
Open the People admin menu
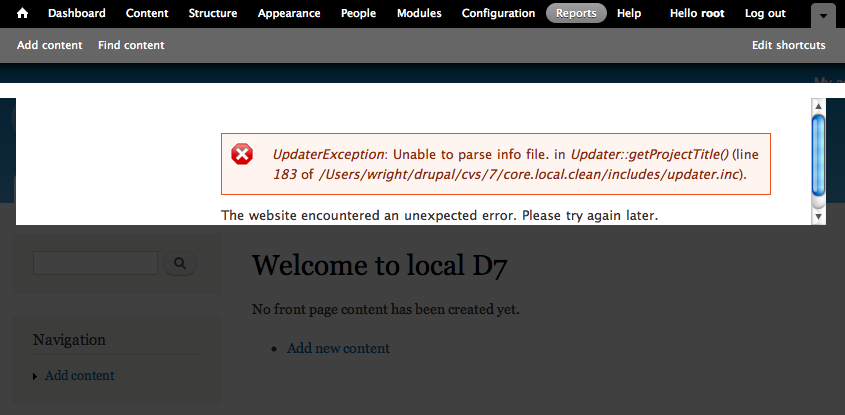358,13
